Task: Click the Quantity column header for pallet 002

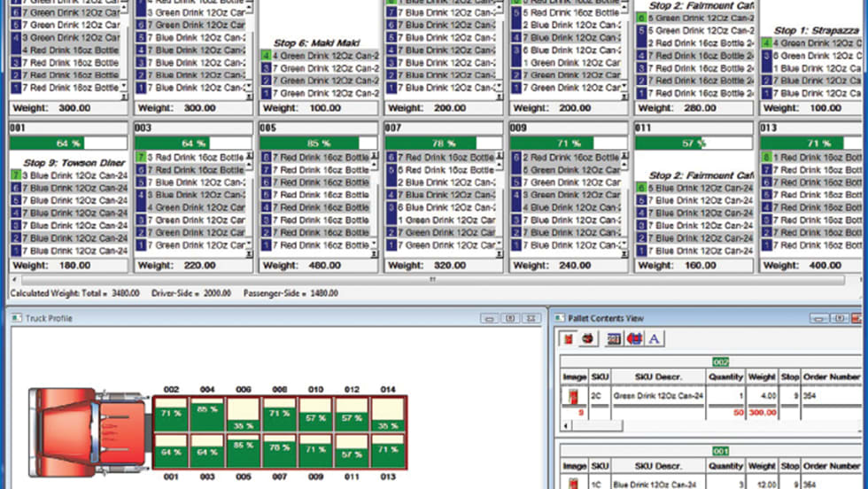Action: (x=725, y=376)
